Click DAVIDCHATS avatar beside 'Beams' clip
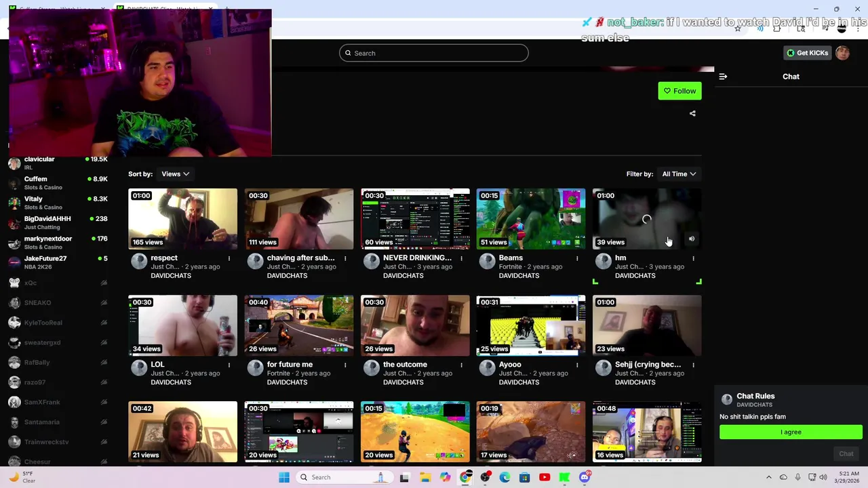Viewport: 868px width, 488px height. click(x=487, y=261)
